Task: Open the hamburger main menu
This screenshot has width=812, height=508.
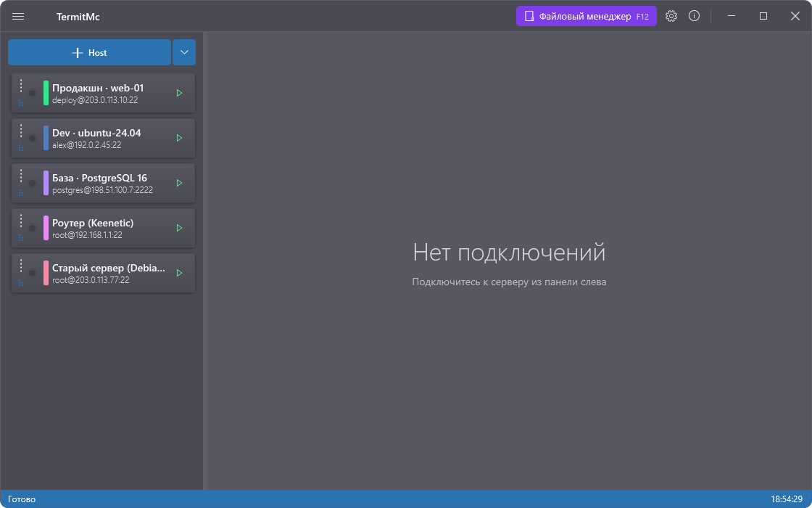Action: click(18, 17)
